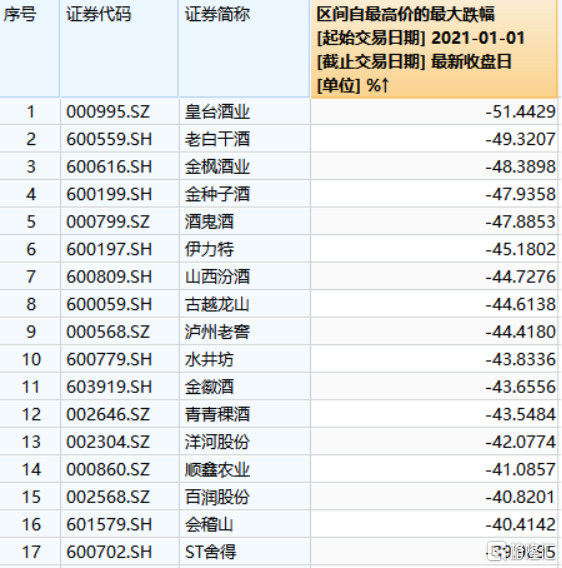
Task: Select row number 6
Action: (x=31, y=249)
